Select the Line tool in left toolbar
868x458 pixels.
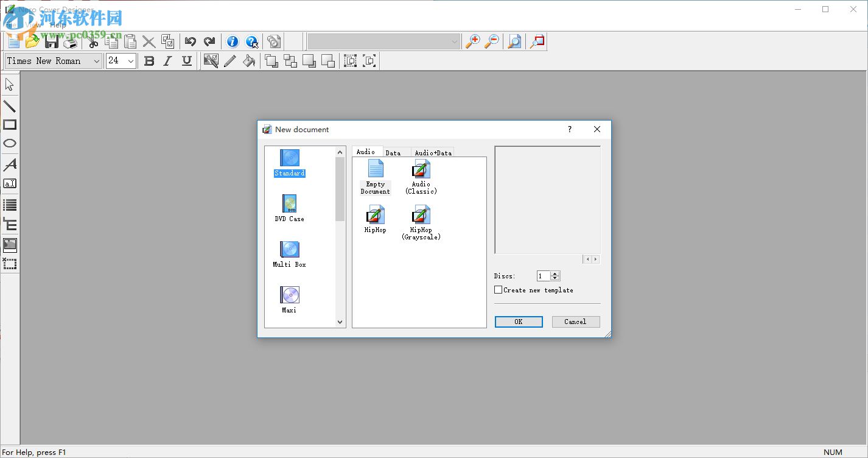(x=10, y=106)
